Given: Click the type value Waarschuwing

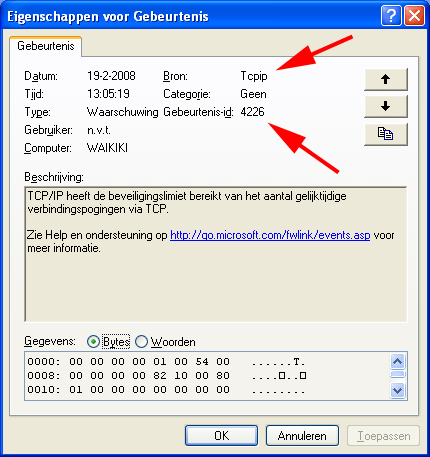Looking at the screenshot, I should pyautogui.click(x=123, y=112).
